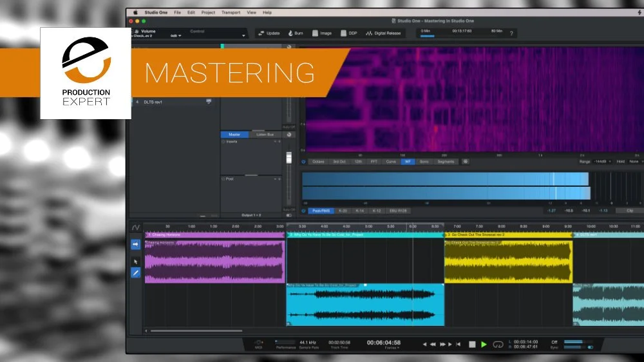Select 12th octave spectrum mode
This screenshot has width=644, height=362.
click(x=358, y=162)
